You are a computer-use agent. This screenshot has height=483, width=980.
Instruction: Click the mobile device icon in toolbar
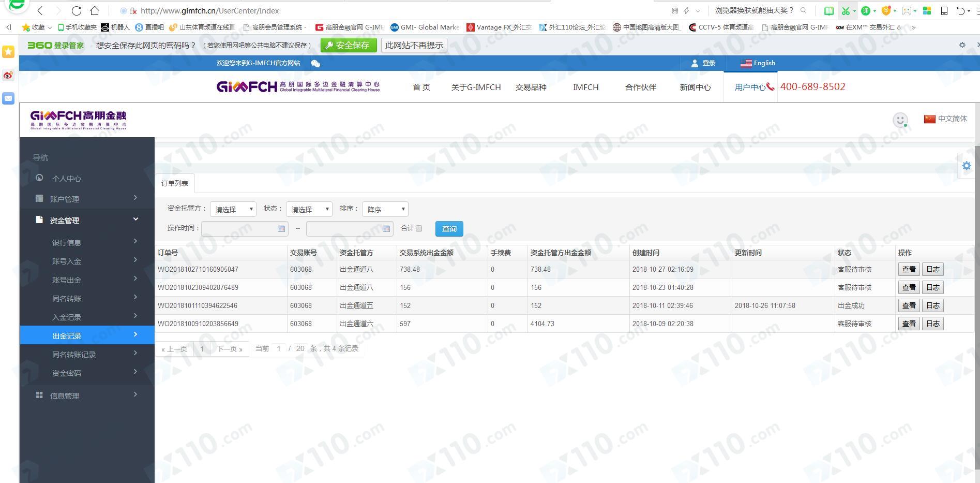(x=944, y=10)
